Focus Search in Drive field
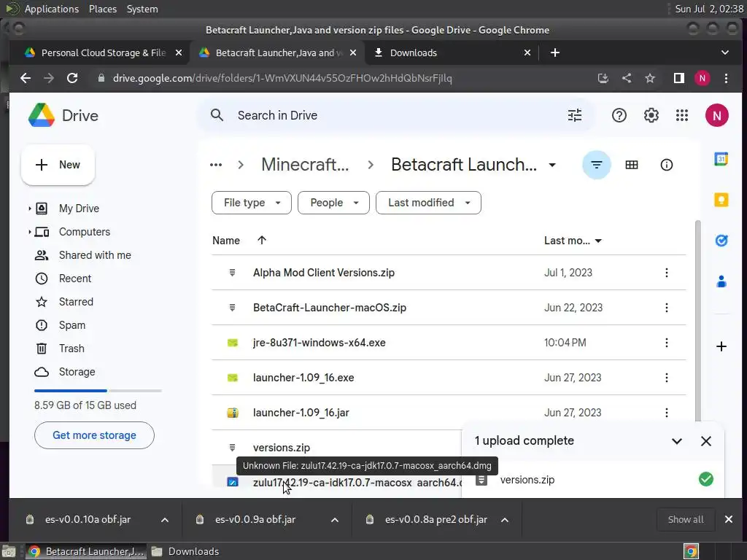 395,115
